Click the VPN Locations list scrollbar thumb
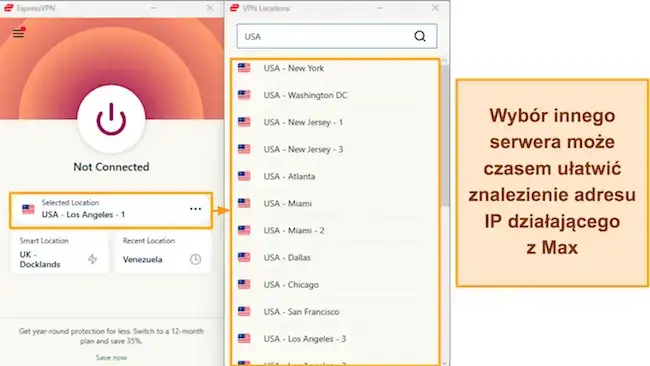Viewport: 650px width, 366px height. point(445,135)
